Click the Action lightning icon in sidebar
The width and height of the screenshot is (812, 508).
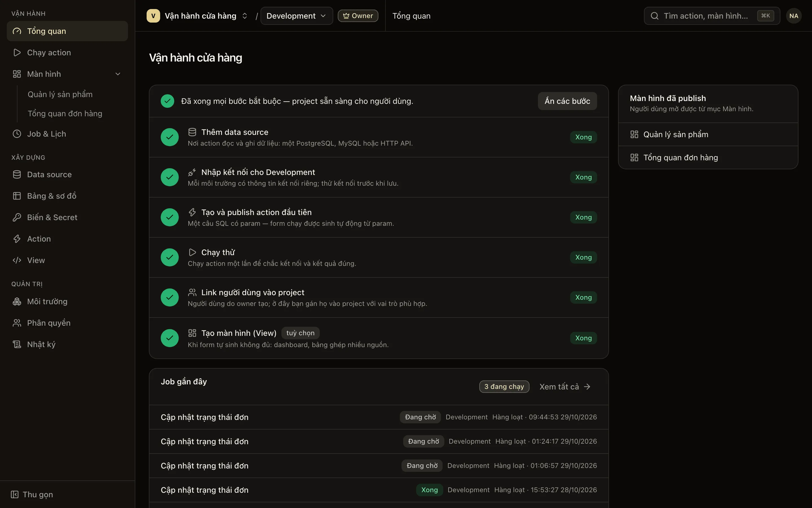coord(17,239)
